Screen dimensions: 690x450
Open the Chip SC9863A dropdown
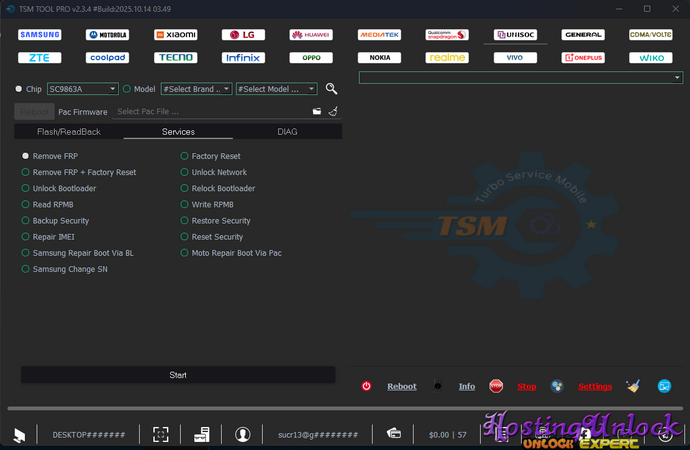coord(82,89)
